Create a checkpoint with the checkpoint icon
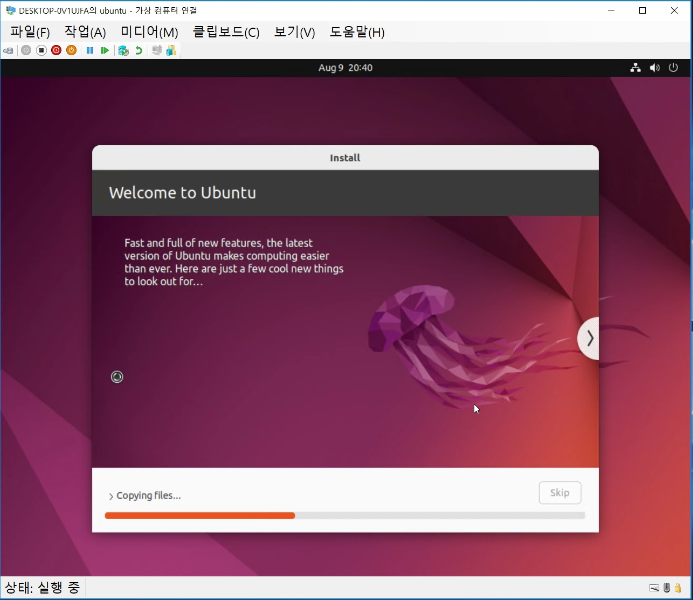Viewport: 693px width, 600px height. tap(123, 50)
